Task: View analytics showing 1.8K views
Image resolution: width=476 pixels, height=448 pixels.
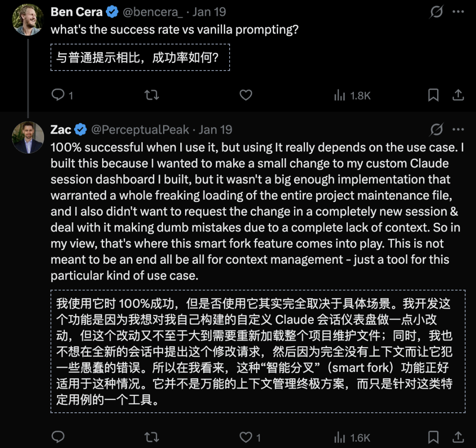Action: tap(352, 95)
